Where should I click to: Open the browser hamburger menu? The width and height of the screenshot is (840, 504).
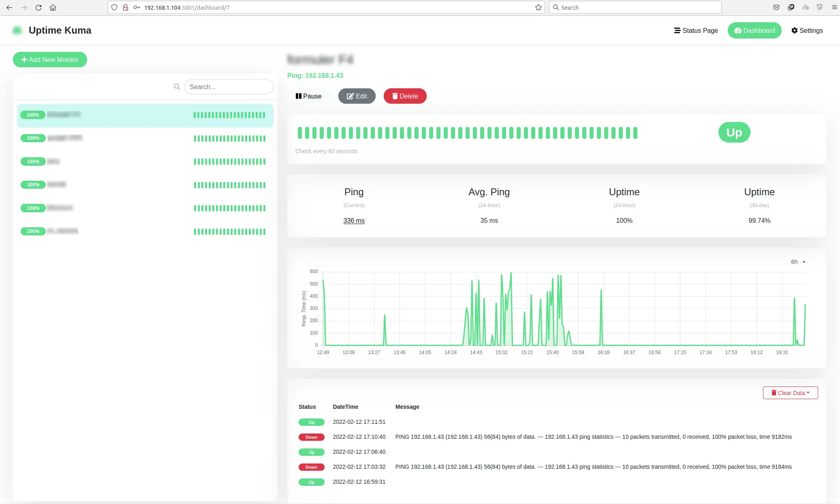pos(834,8)
